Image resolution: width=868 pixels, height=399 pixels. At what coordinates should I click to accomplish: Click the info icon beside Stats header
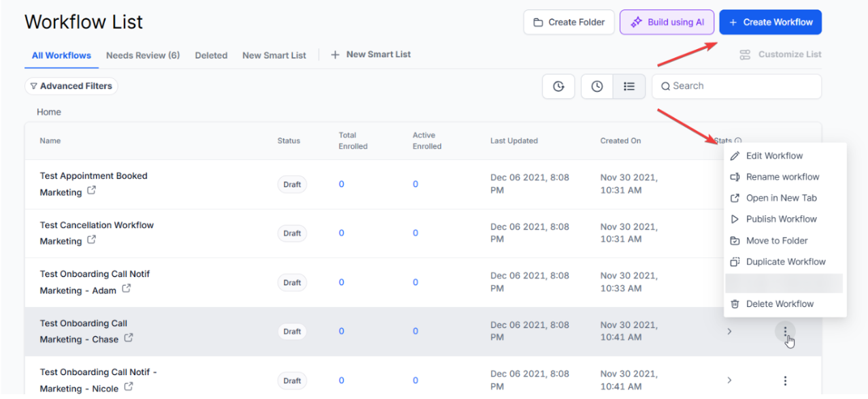coord(738,141)
